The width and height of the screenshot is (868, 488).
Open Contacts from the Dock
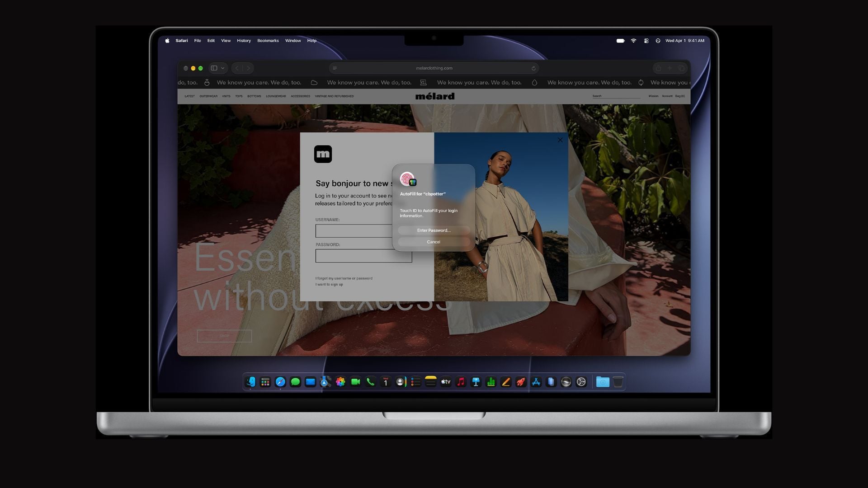[401, 382]
